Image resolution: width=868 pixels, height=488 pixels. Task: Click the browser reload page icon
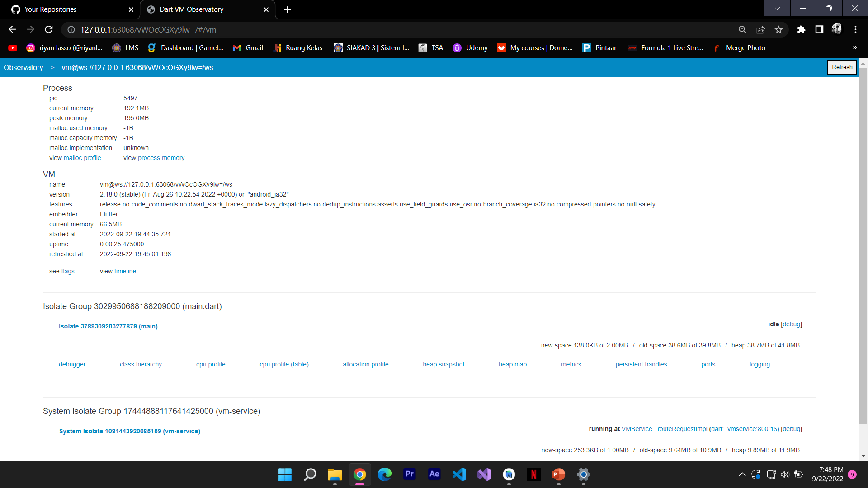pyautogui.click(x=49, y=29)
